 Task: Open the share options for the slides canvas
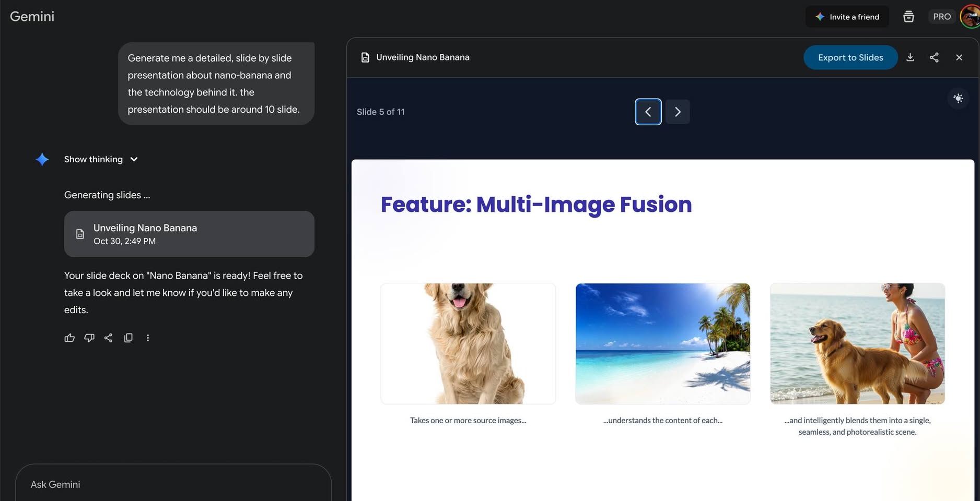click(935, 57)
